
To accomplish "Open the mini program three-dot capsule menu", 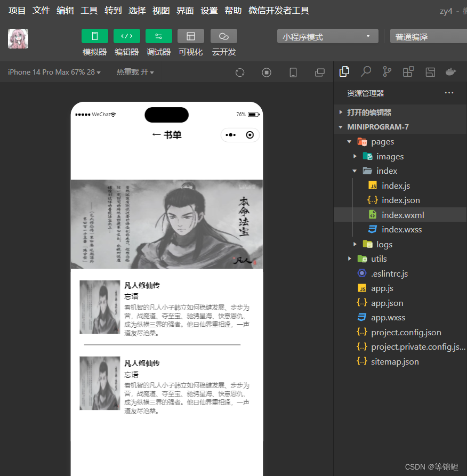I will 230,135.
